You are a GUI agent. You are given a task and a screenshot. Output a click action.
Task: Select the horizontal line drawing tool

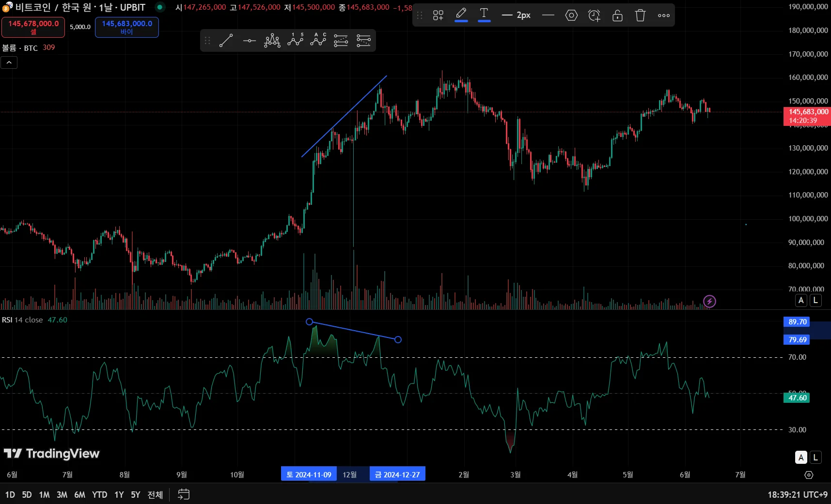click(249, 41)
